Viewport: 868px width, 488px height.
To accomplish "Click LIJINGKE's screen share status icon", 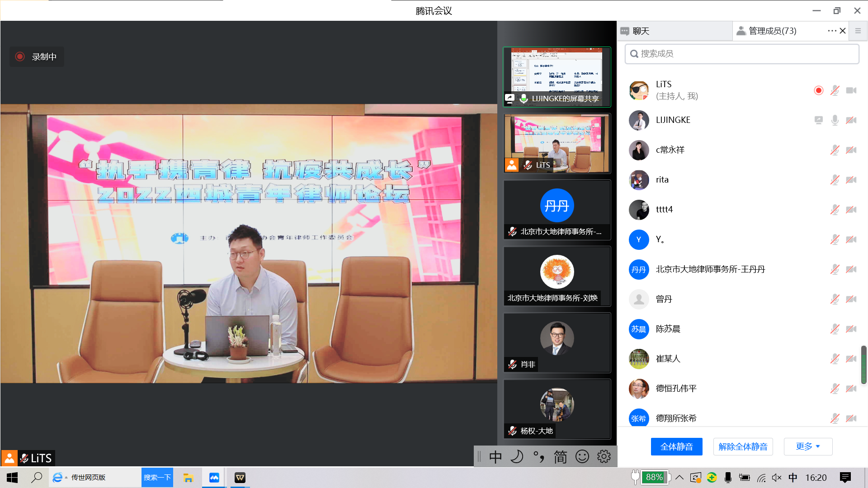I will click(x=818, y=120).
